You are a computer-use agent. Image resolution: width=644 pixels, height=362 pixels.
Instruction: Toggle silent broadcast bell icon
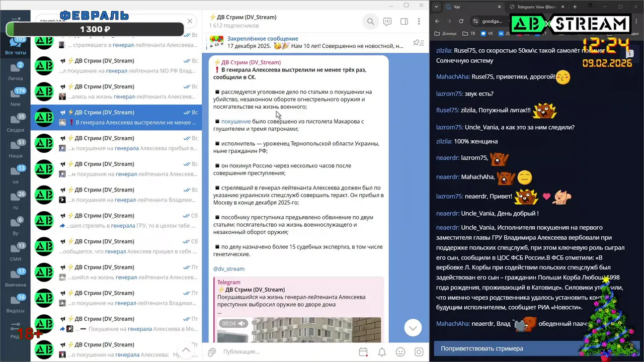point(382,352)
